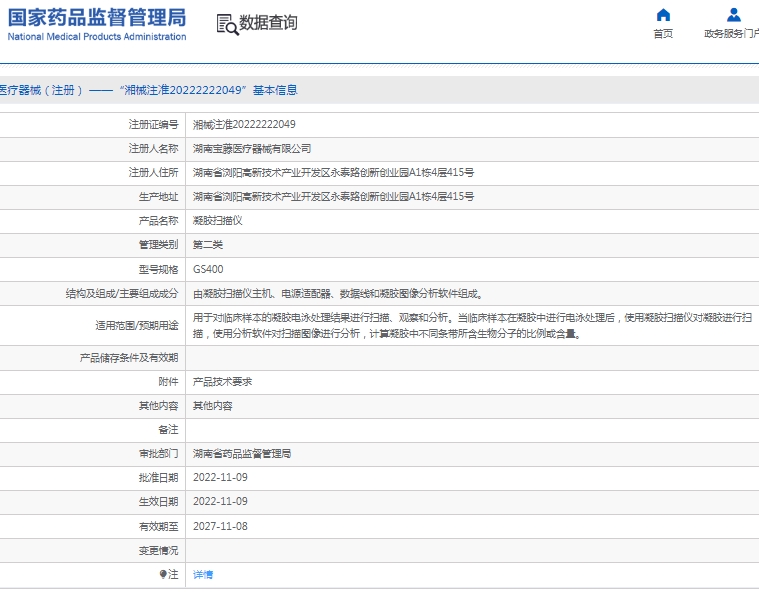Open the 详情 link in the 注 row
759x595 pixels.
[203, 574]
